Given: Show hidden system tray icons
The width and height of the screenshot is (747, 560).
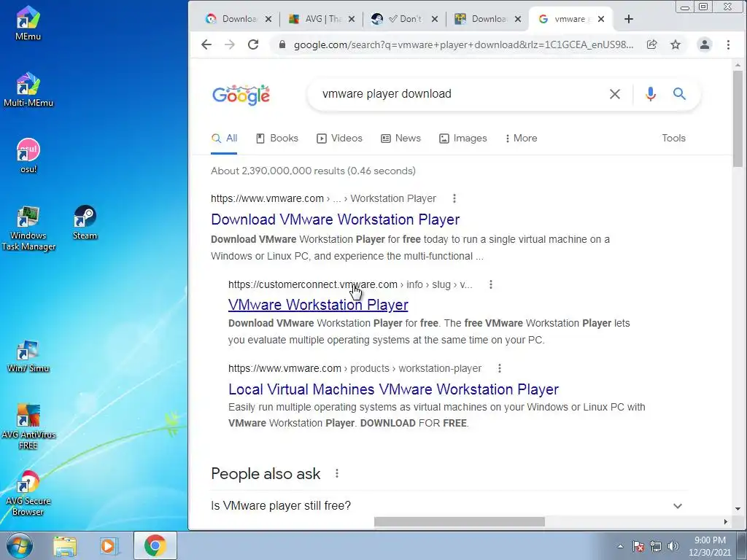Looking at the screenshot, I should tap(620, 546).
